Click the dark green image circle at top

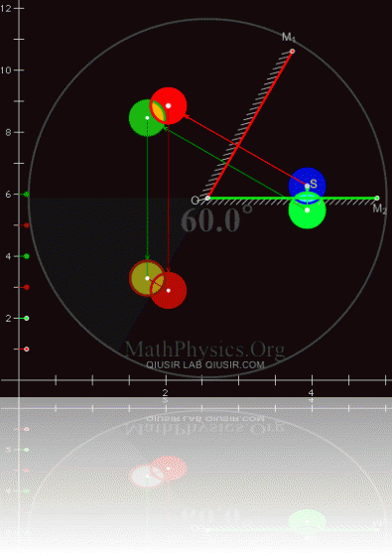click(147, 118)
